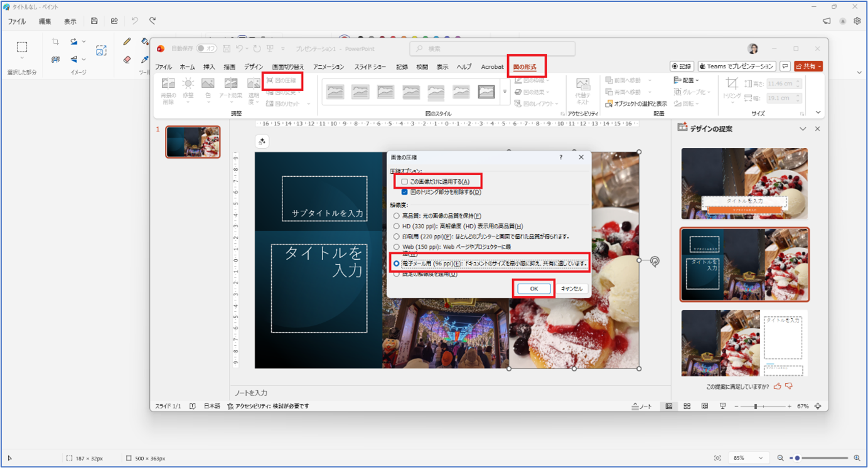Click the Paint zoom in magnifier icon
The image size is (868, 468).
click(x=857, y=459)
